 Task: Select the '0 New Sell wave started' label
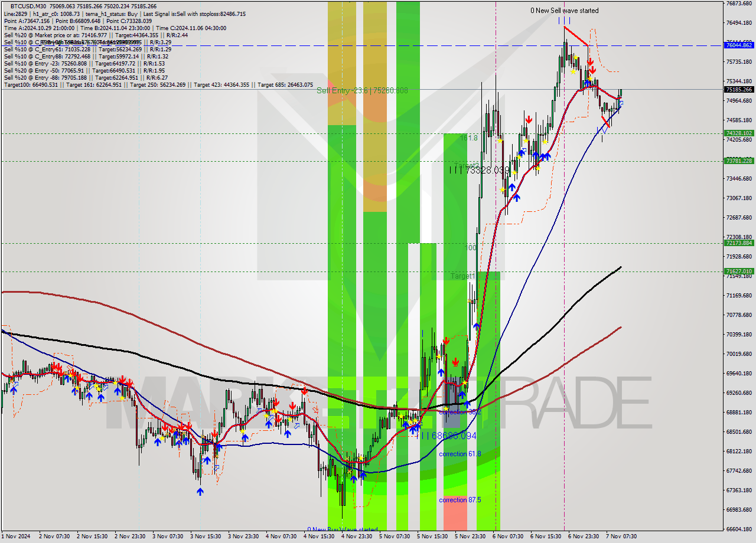[x=564, y=11]
